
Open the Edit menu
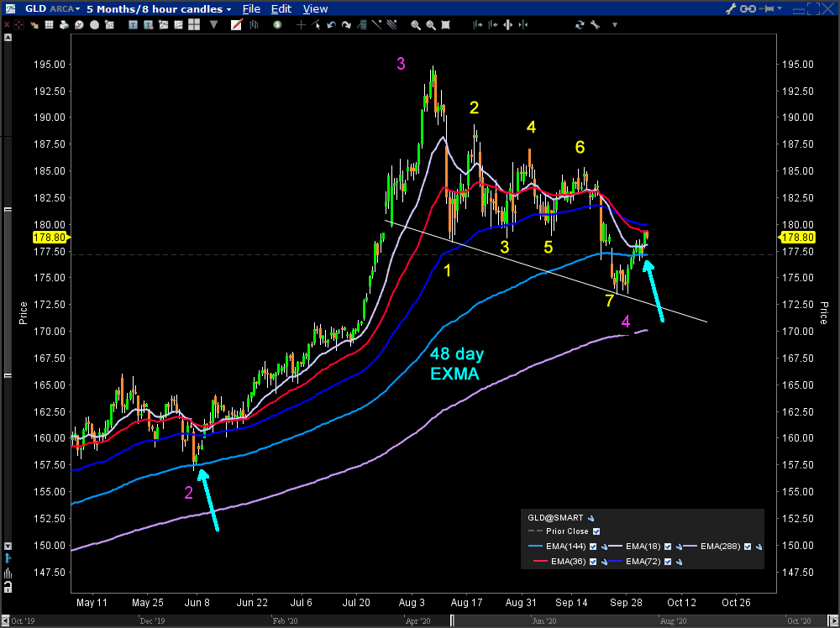[x=281, y=9]
